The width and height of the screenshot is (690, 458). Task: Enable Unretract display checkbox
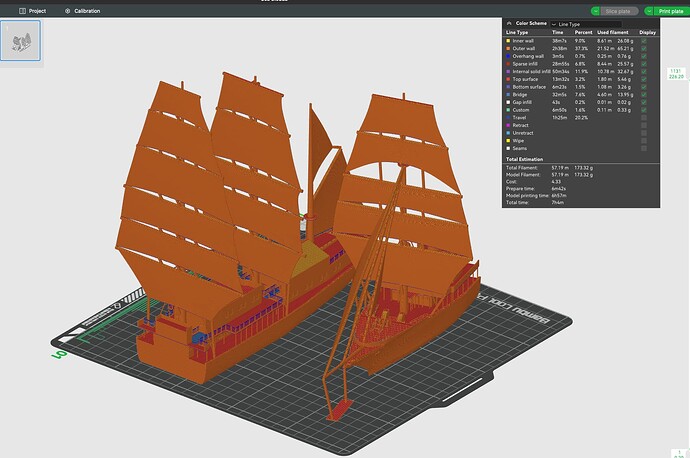coord(644,133)
